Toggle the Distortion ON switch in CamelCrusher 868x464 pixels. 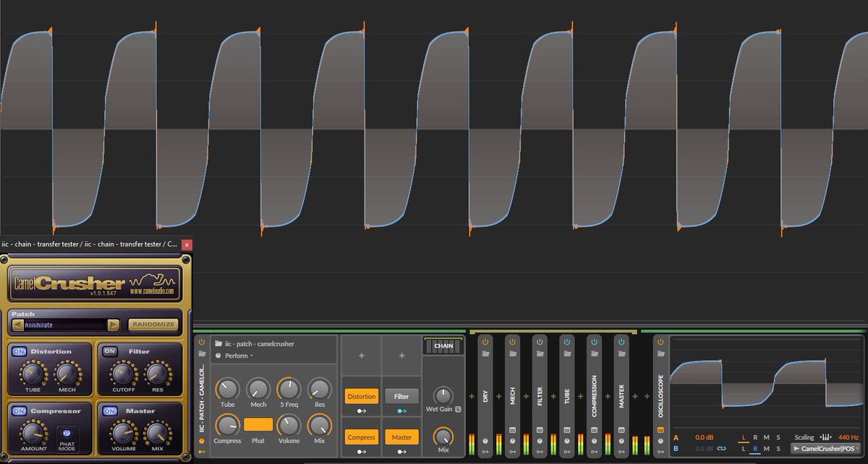tap(18, 352)
